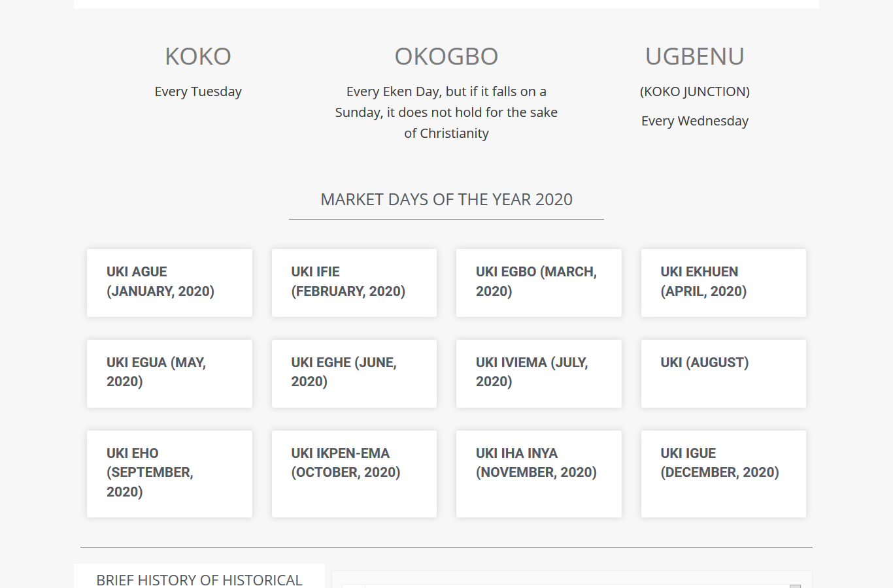This screenshot has height=588, width=893.
Task: Click the Market Days of the Year 2020 heading
Action: 446,199
